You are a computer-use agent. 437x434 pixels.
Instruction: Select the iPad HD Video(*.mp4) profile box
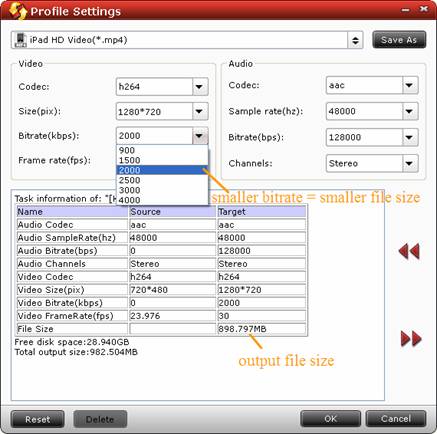point(187,40)
